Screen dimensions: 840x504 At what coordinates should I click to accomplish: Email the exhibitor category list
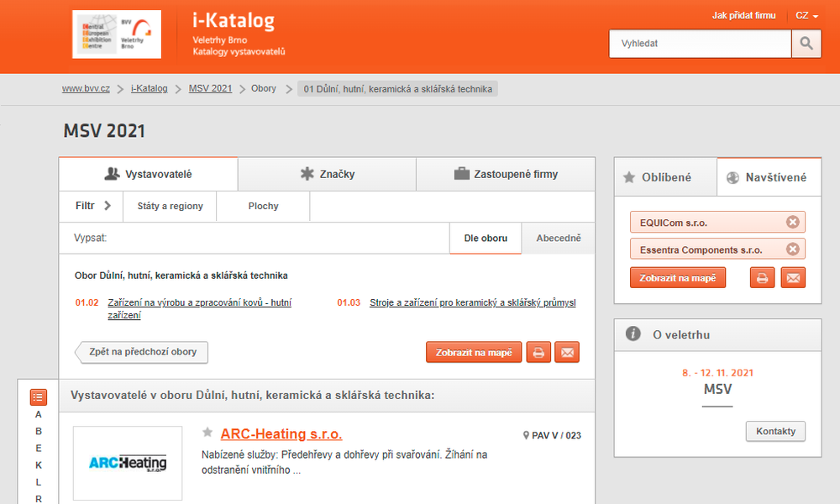(x=567, y=353)
